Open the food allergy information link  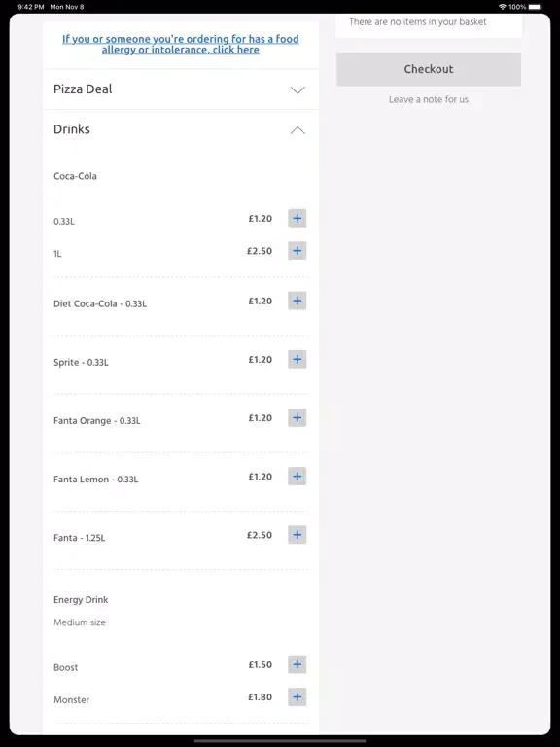tap(181, 45)
